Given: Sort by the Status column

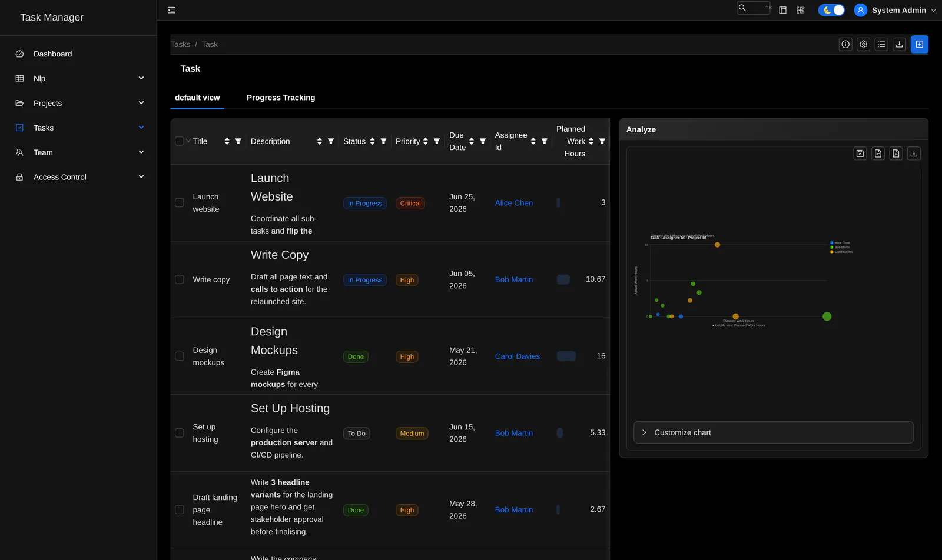Looking at the screenshot, I should click(372, 141).
